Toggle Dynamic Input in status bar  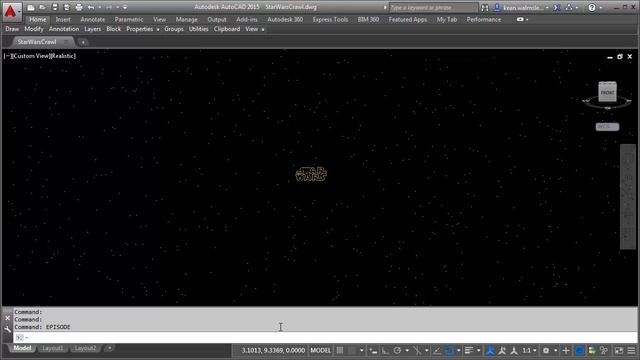(373, 350)
